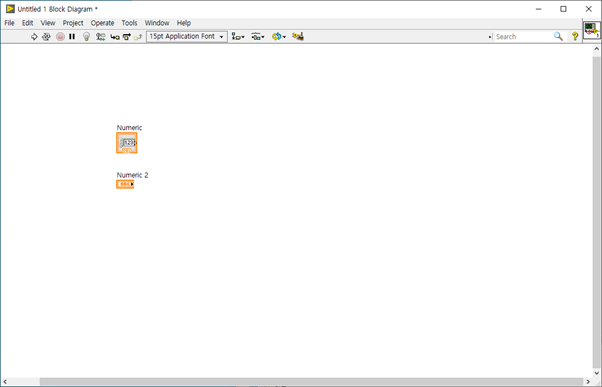
Task: Click the LabVIEW icon in title bar
Action: [10, 9]
